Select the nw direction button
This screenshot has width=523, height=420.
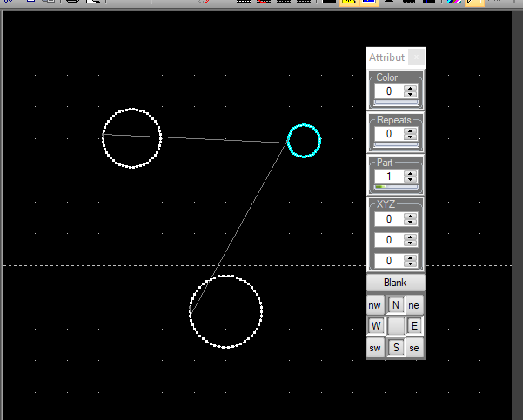(x=375, y=305)
